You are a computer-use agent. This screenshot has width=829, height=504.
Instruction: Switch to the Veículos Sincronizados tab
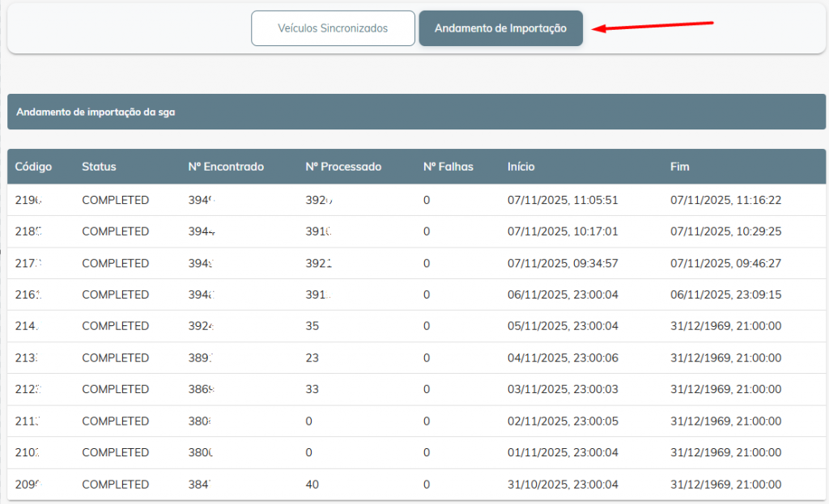coord(333,28)
